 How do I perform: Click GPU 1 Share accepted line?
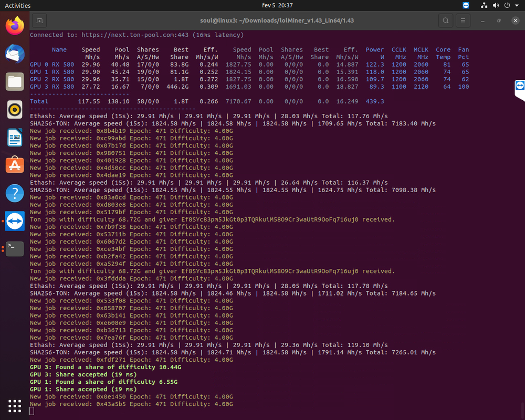coord(83,389)
